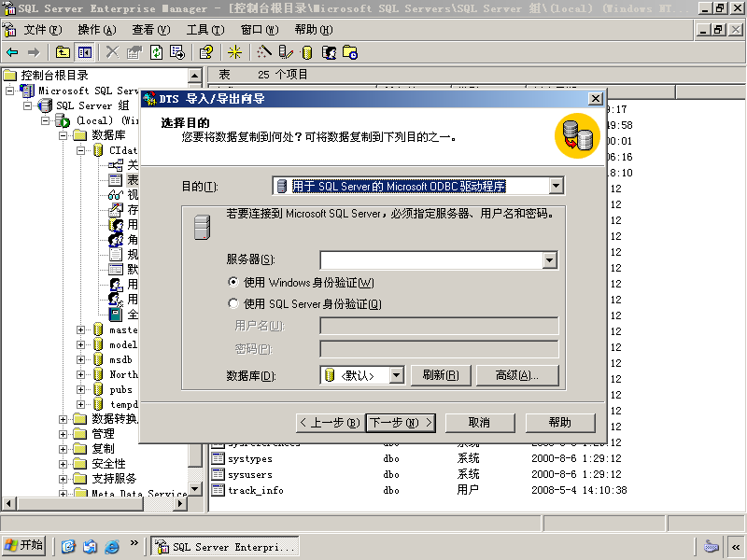Viewport: 747px width, 560px height.
Task: Click the New yellow star toolbar icon
Action: (234, 52)
